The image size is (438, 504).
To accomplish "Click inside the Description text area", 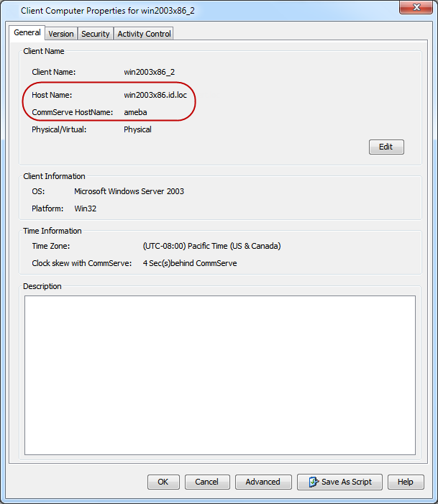I will click(x=219, y=375).
